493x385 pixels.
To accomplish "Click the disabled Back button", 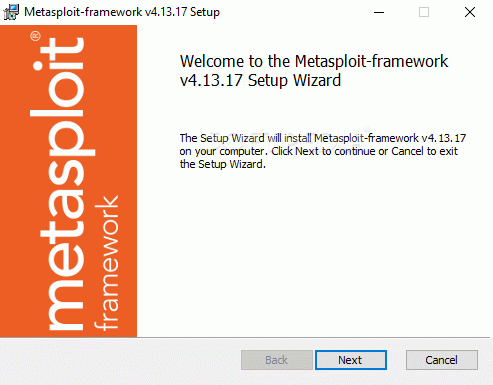I will (277, 360).
